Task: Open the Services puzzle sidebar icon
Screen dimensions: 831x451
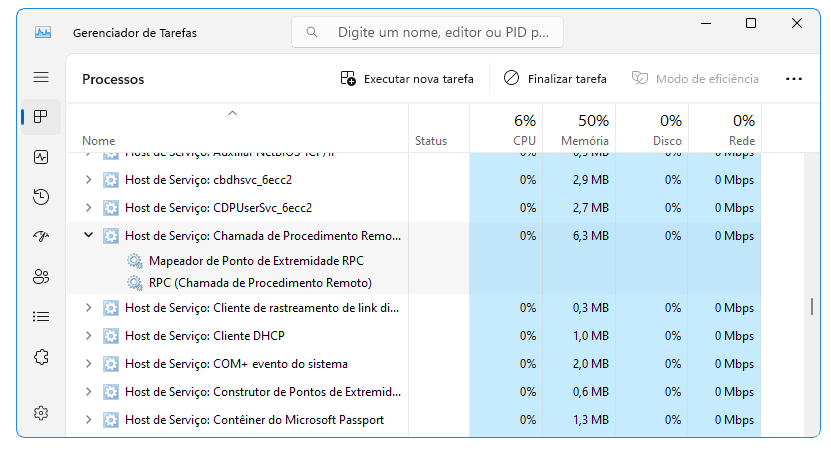Action: click(x=41, y=357)
